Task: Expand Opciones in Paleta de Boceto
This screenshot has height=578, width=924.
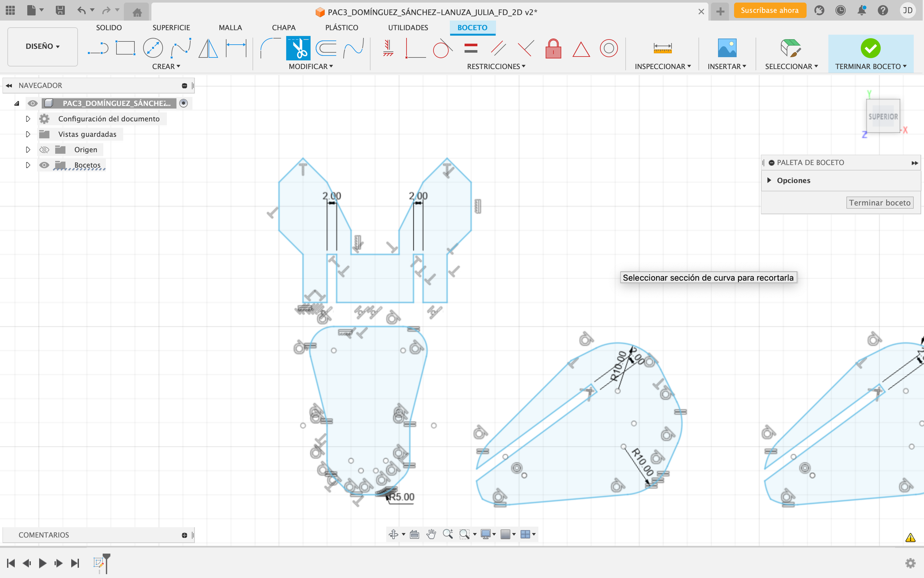Action: 769,180
